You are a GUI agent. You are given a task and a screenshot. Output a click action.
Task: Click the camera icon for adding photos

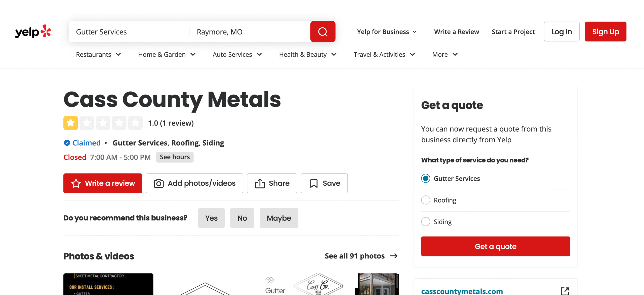(x=158, y=183)
